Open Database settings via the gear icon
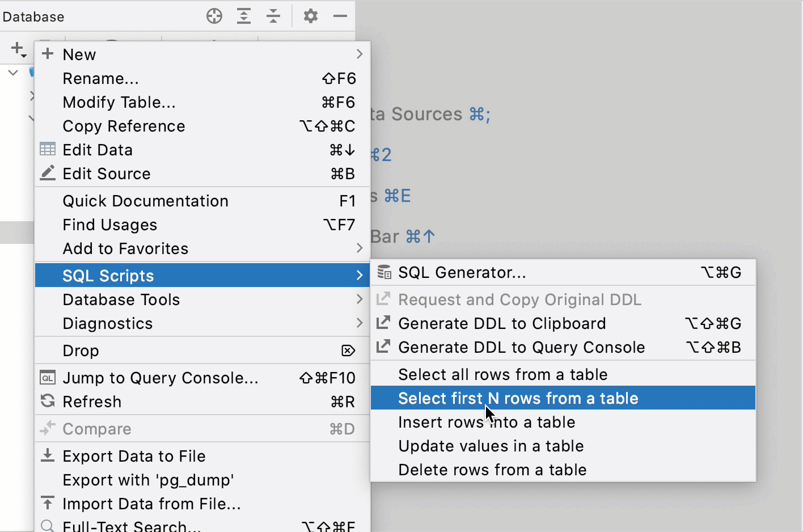Screen dimensions: 803x532 point(310,16)
